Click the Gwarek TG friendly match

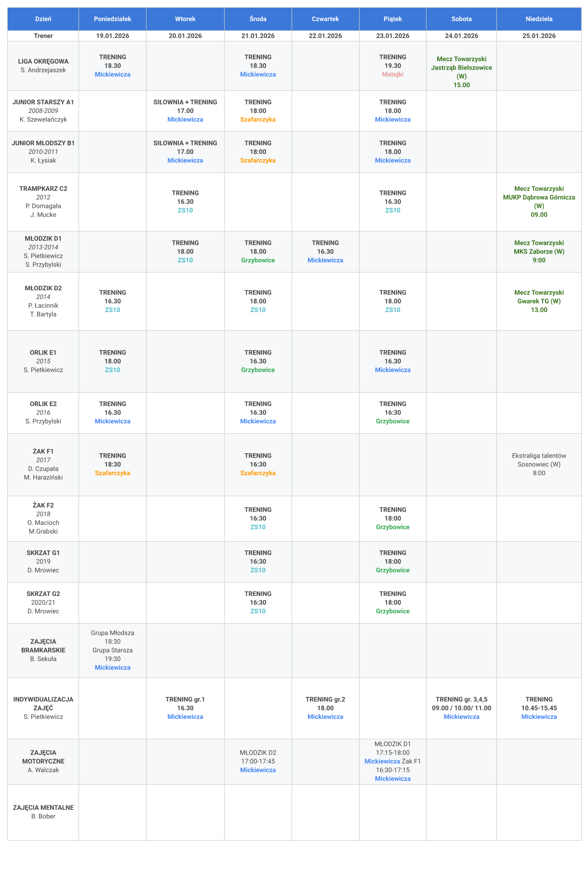pos(539,301)
